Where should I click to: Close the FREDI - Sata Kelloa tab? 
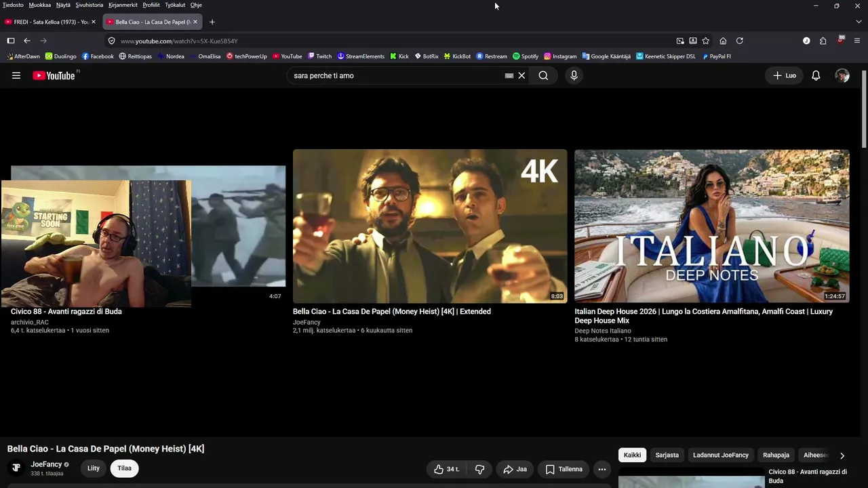pyautogui.click(x=94, y=22)
